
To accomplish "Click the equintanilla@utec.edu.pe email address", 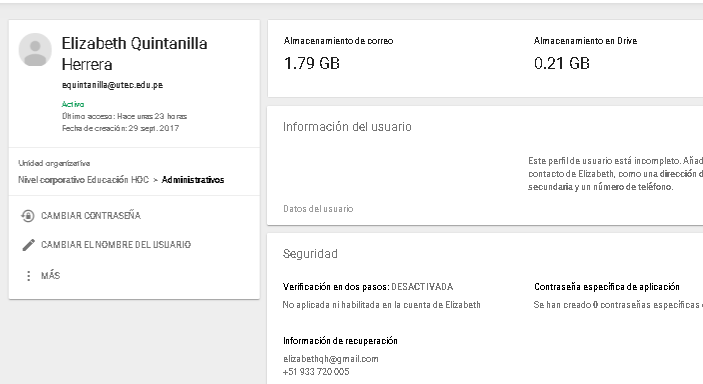I will [112, 85].
